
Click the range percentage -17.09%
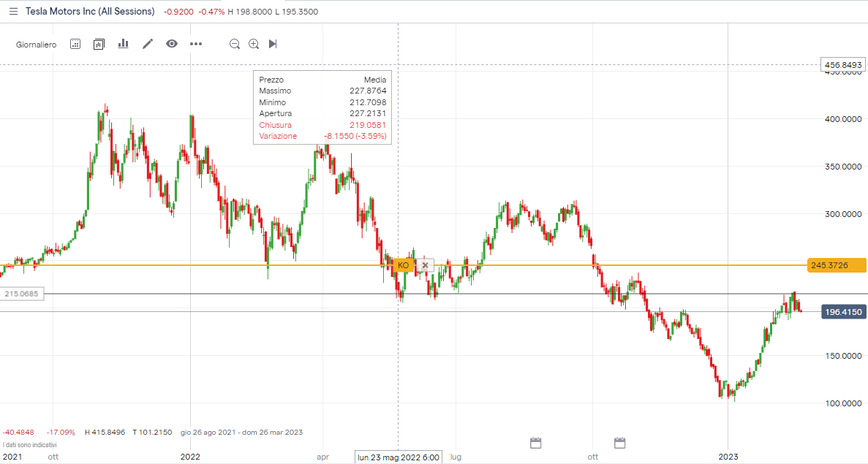pyautogui.click(x=61, y=433)
